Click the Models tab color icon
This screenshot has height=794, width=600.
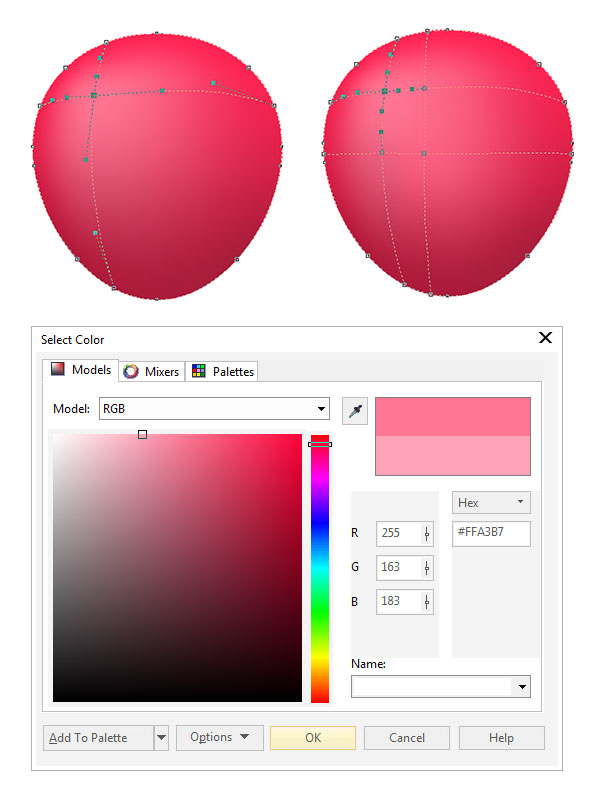[x=58, y=369]
